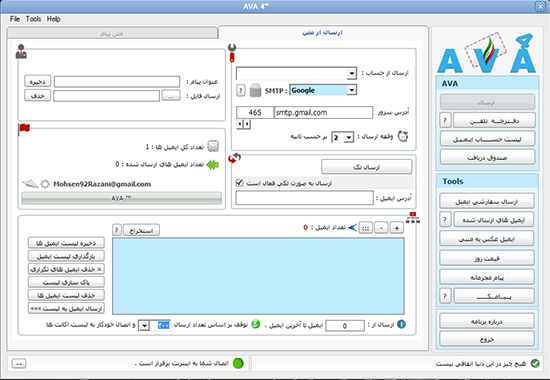Toggle the single send active checkbox
This screenshot has width=550, height=380.
click(239, 183)
